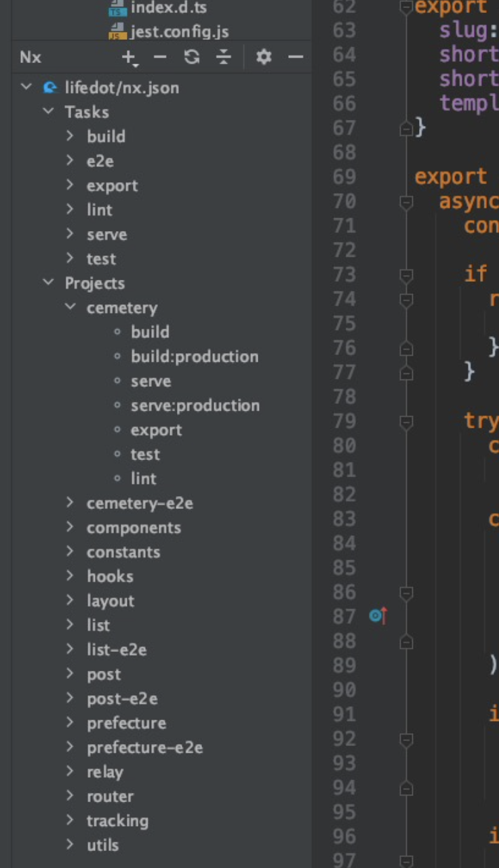The width and height of the screenshot is (499, 868).
Task: Select the cemetery lint target
Action: (x=143, y=478)
